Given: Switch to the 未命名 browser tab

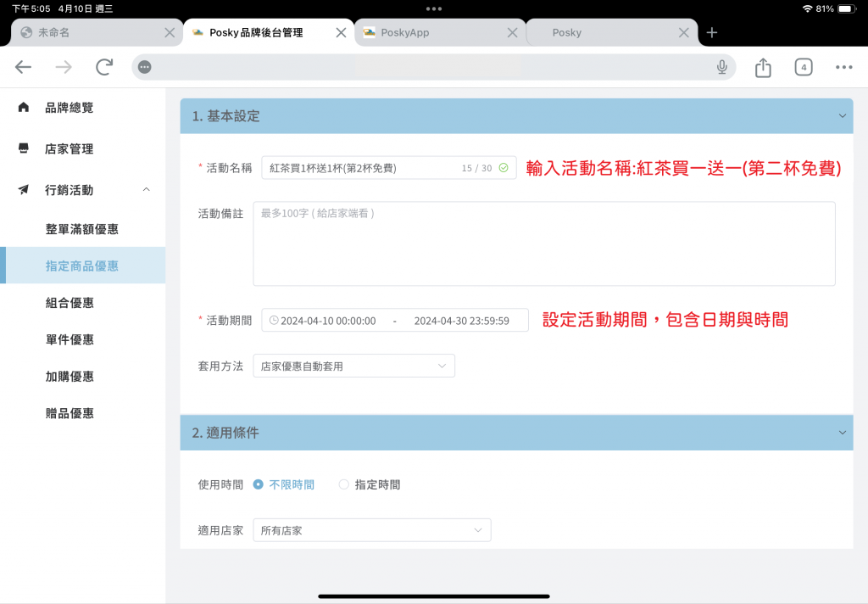Looking at the screenshot, I should [97, 33].
